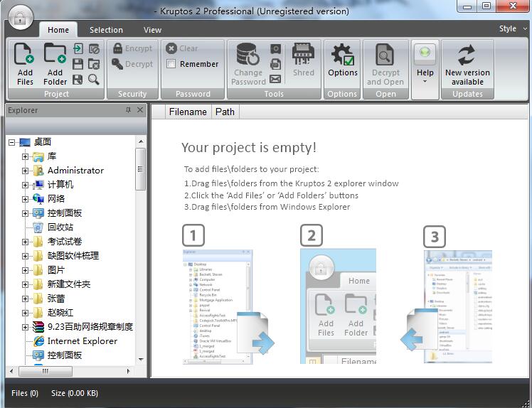Open the Style dropdown menu
532x408 pixels.
tap(513, 29)
